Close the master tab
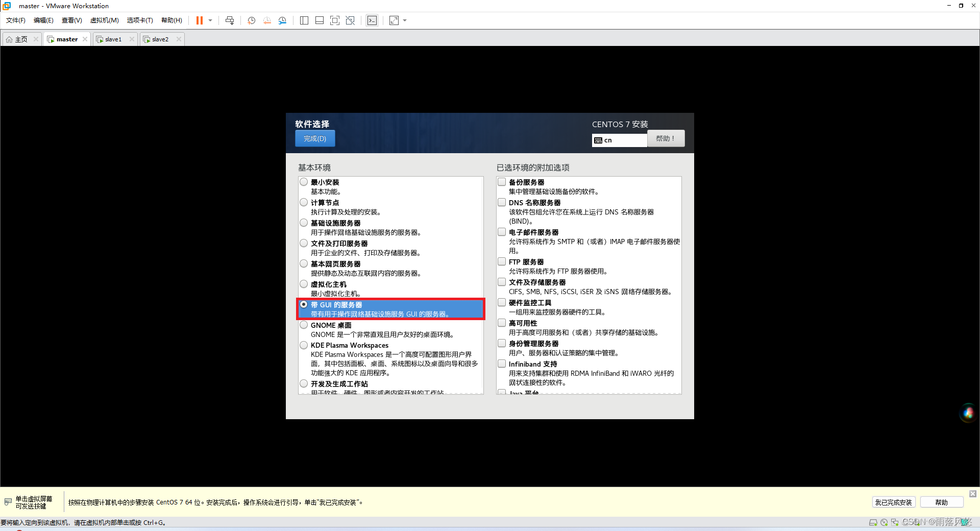The width and height of the screenshot is (980, 531). coord(85,39)
